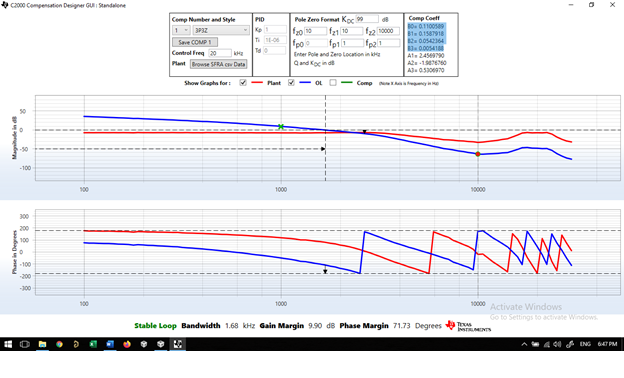Viewport: 624px width, 378px height.
Task: Open the 3P3Z compensator style dropdown
Action: [221, 30]
